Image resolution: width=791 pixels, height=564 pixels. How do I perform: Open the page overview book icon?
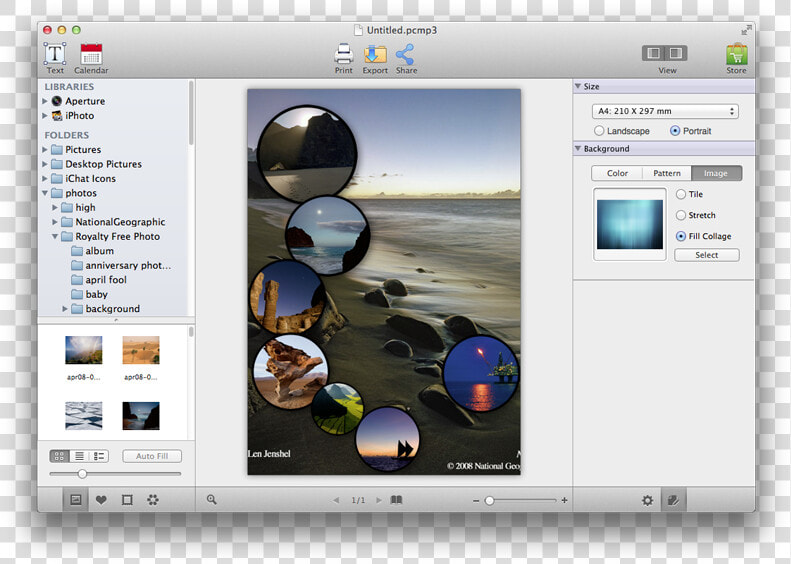[x=397, y=500]
